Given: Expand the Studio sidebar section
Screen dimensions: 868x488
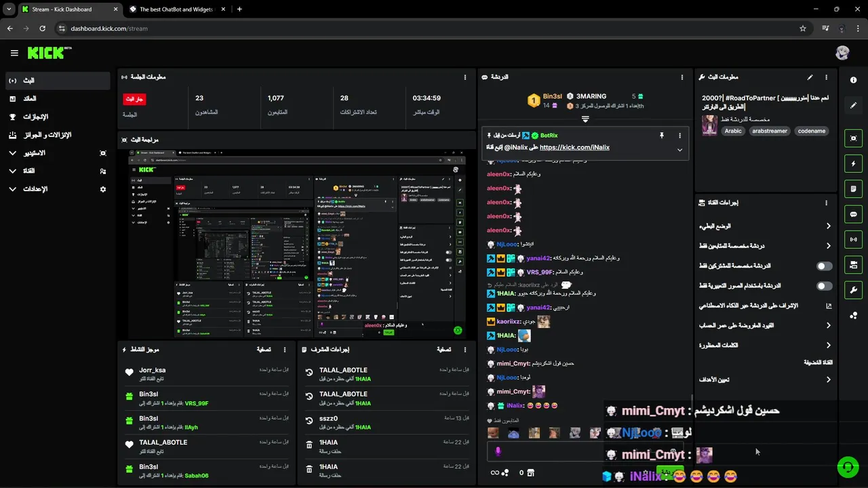Looking at the screenshot, I should coord(13,153).
